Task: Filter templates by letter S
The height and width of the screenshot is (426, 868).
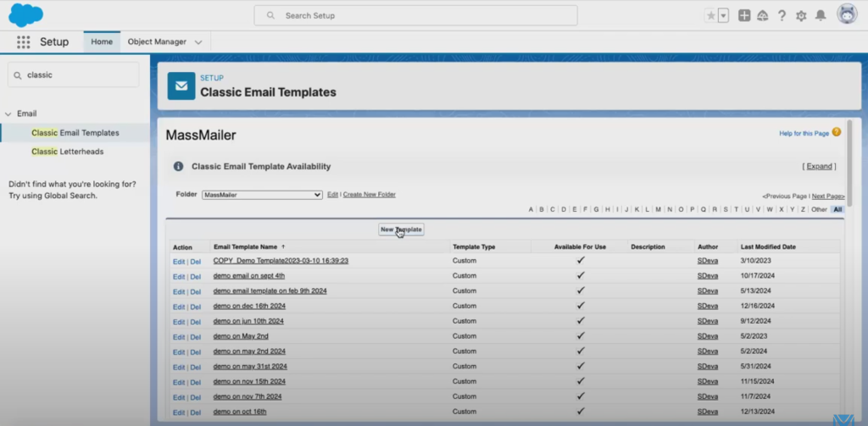Action: (726, 210)
